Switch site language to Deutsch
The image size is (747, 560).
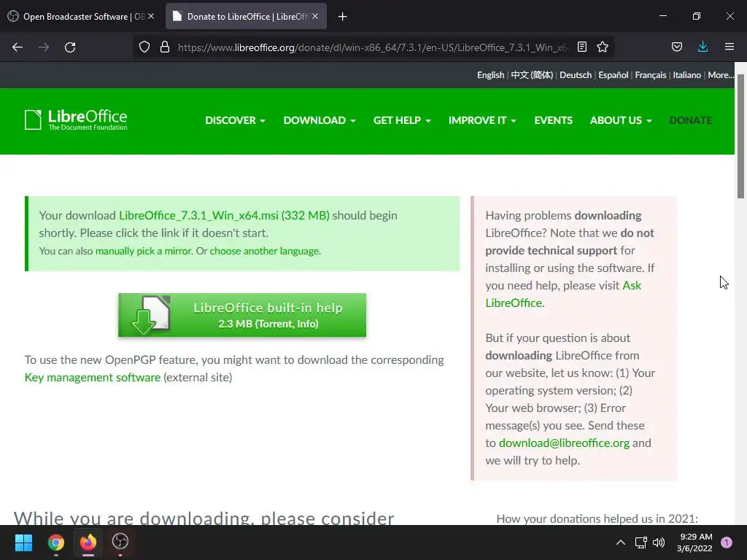576,75
